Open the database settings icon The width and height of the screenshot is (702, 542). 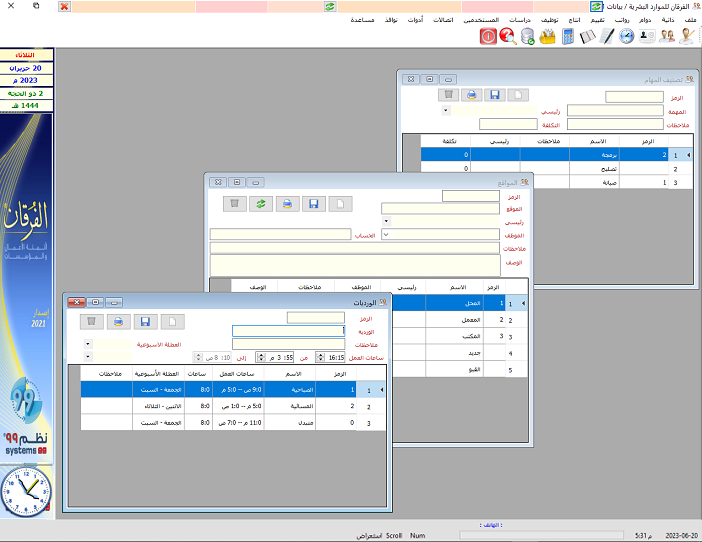(527, 37)
